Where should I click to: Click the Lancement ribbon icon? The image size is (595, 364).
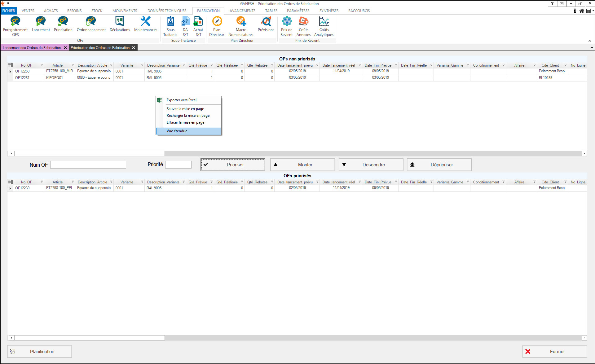pyautogui.click(x=41, y=22)
